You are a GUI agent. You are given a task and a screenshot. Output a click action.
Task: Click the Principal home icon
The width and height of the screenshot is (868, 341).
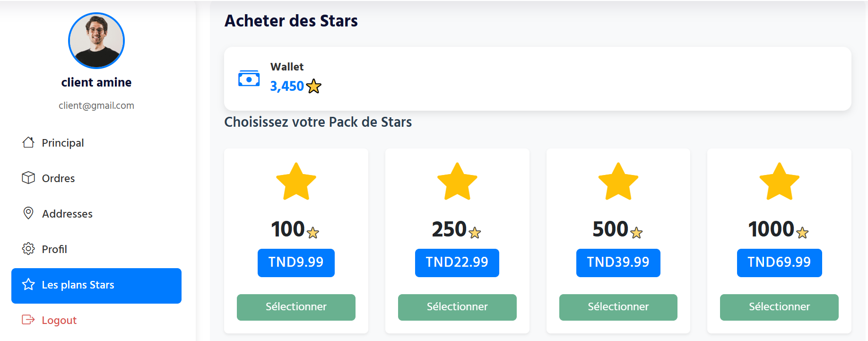(x=28, y=142)
